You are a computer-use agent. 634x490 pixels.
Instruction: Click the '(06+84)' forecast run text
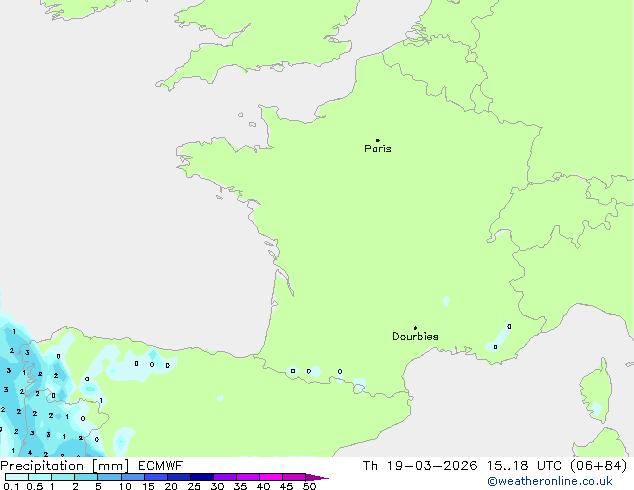(x=598, y=466)
